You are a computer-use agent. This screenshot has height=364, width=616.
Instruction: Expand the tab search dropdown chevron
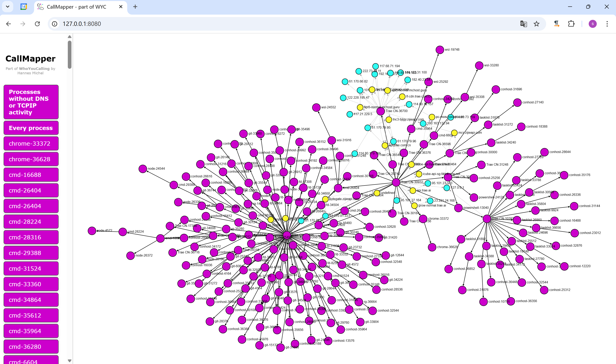(x=8, y=7)
